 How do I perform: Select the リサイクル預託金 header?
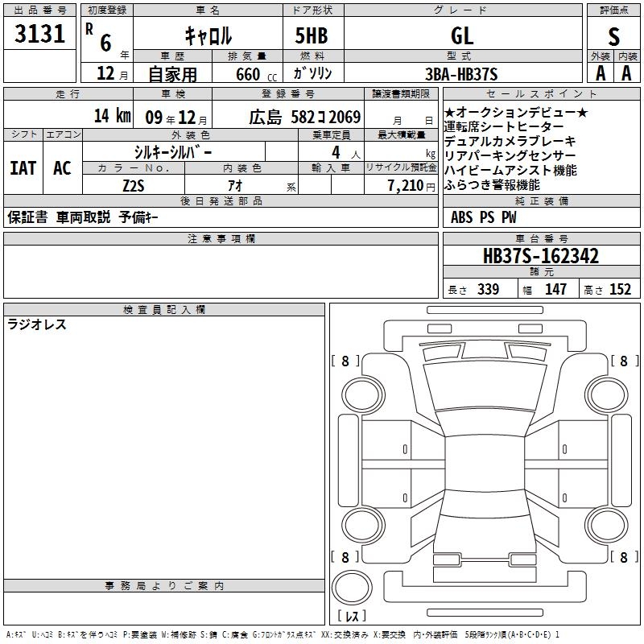point(401,167)
